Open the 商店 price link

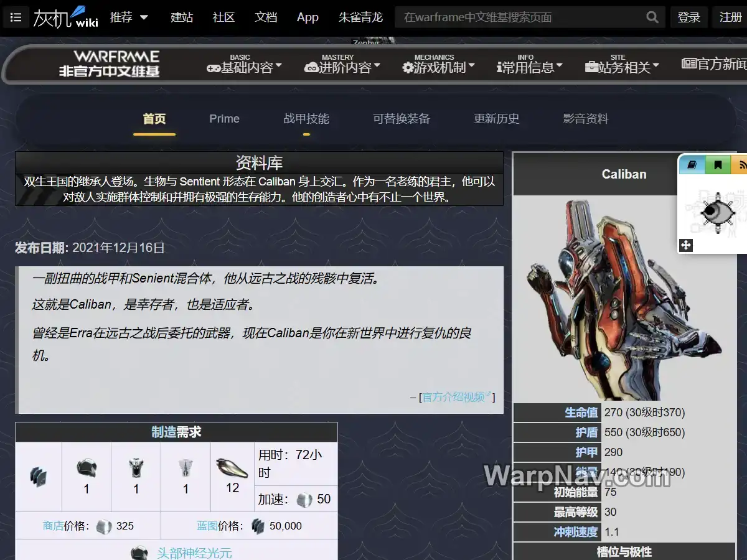(53, 526)
